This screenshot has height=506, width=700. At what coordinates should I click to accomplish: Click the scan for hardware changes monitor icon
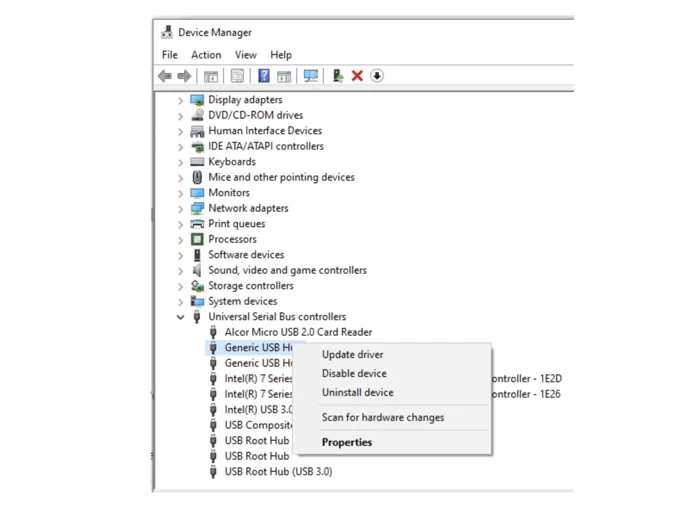(x=310, y=76)
